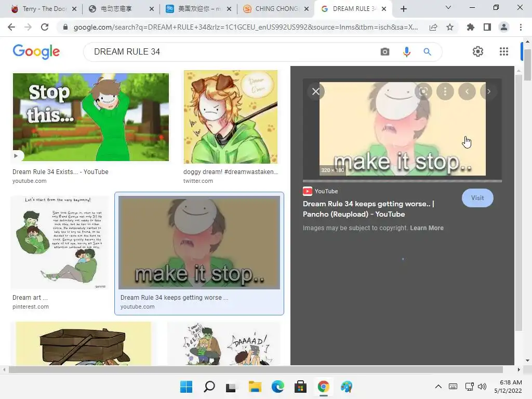The height and width of the screenshot is (399, 532).
Task: Open Microsoft Store from the taskbar
Action: [x=300, y=387]
